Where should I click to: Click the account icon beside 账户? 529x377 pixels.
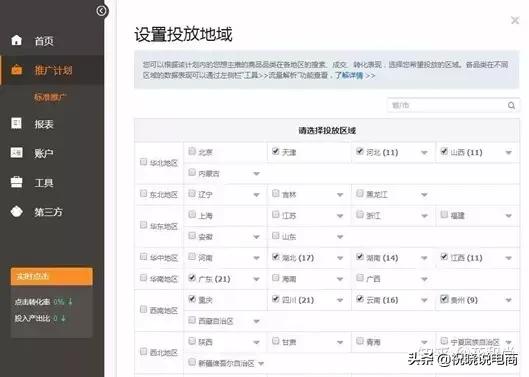(x=16, y=153)
